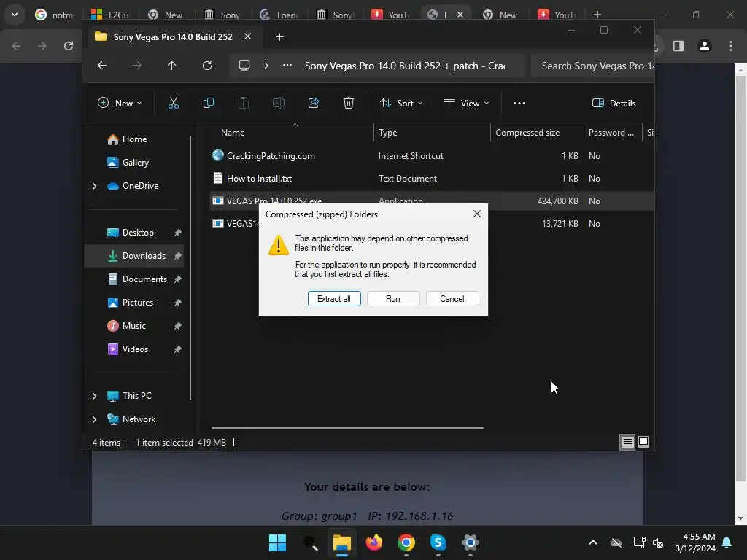Click the Cut scissors icon
The image size is (747, 560).
tap(174, 103)
